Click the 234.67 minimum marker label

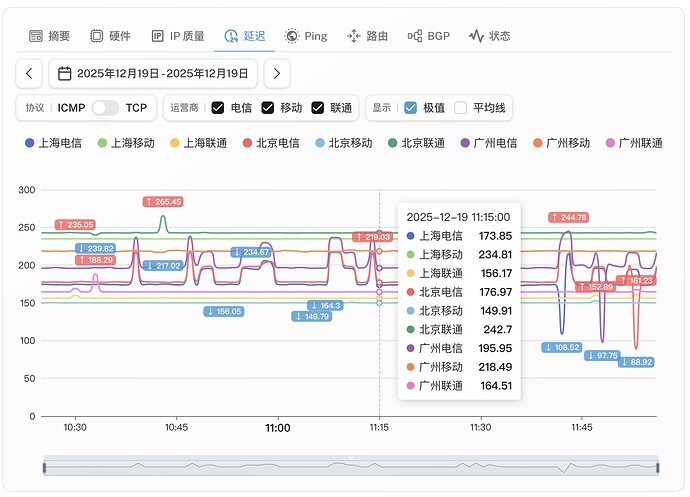251,252
